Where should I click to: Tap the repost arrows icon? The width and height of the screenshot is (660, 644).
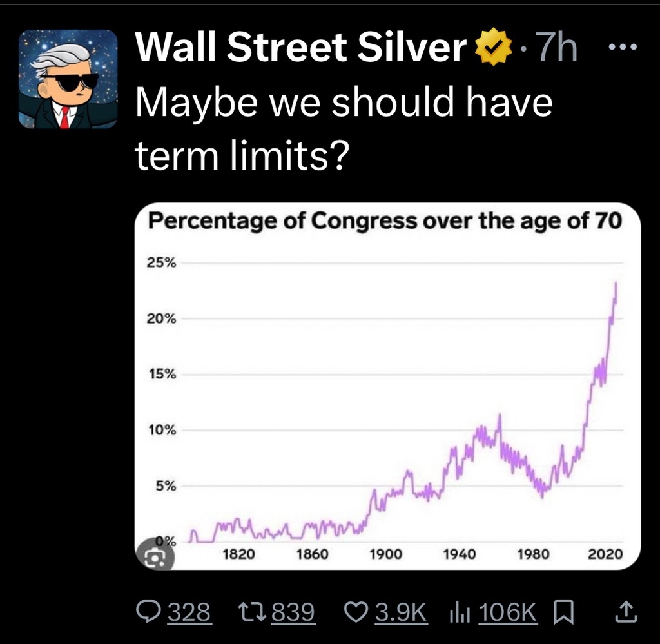tap(254, 612)
